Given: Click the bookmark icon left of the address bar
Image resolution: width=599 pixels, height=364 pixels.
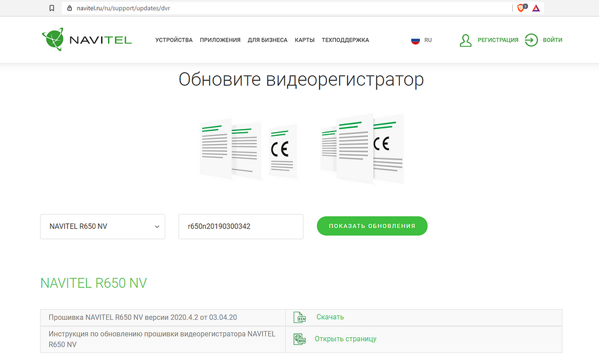Looking at the screenshot, I should pos(52,8).
